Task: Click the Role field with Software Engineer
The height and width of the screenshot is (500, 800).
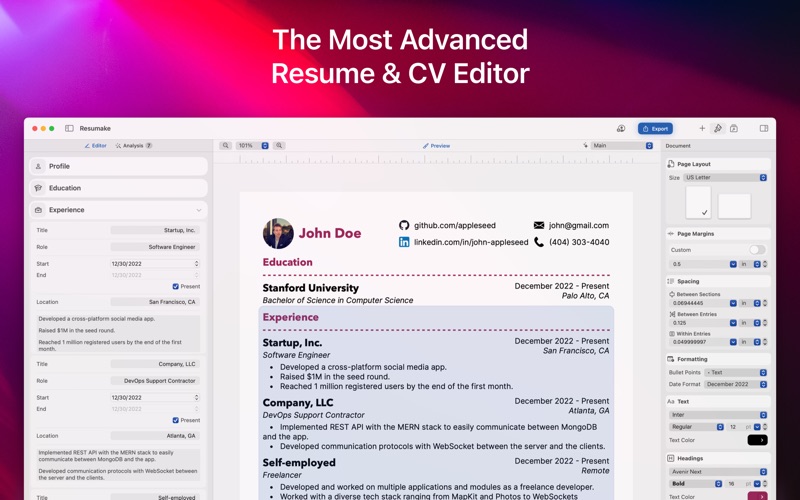Action: pos(155,247)
